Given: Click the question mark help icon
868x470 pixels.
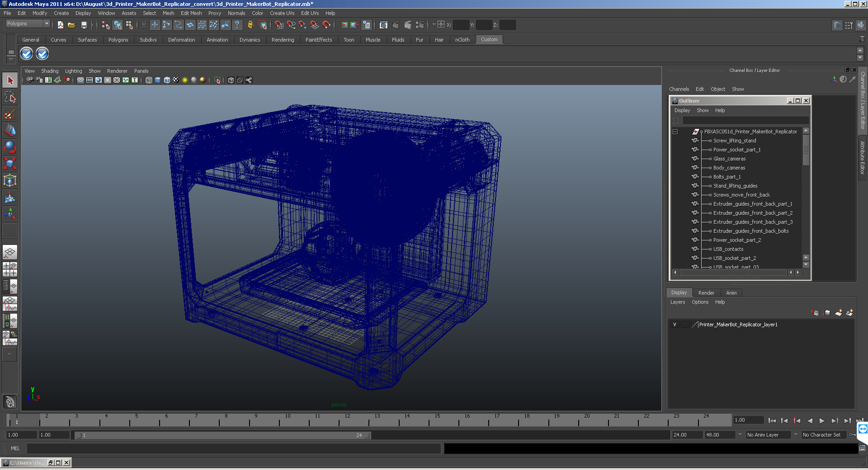Looking at the screenshot, I should [x=237, y=25].
